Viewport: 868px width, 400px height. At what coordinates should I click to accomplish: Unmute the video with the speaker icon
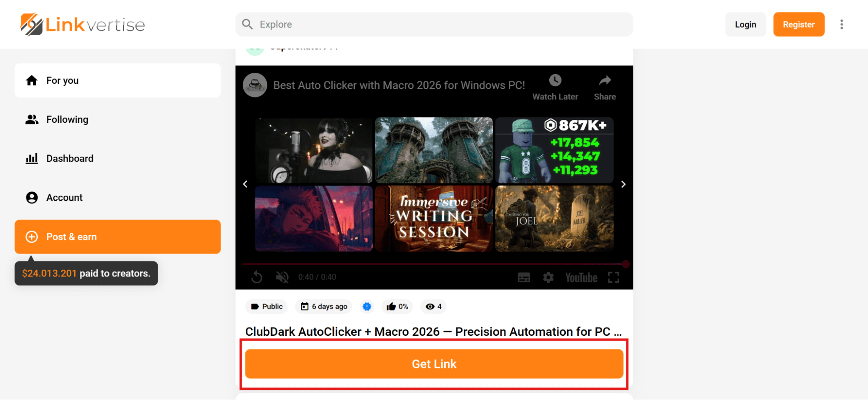(282, 277)
